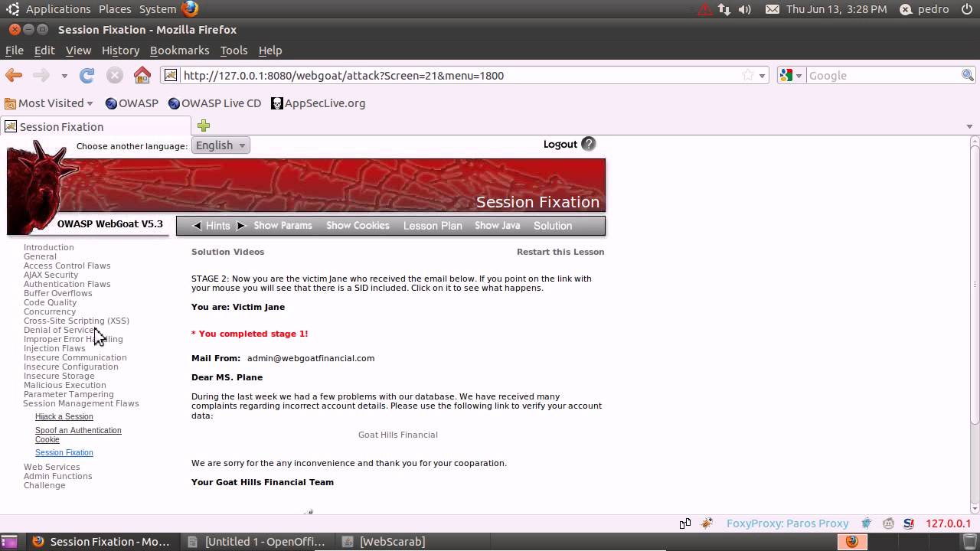Click the Logout link
Screen dimensions: 980x551
click(560, 144)
